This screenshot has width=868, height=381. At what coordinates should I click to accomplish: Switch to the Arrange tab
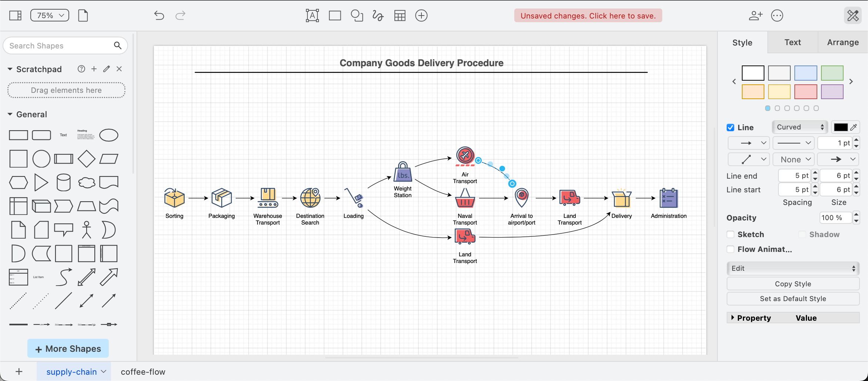tap(843, 43)
